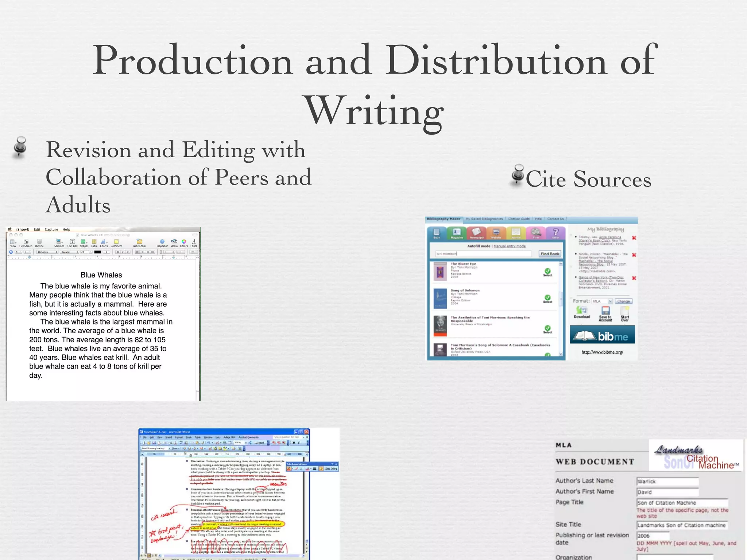747x560 pixels.
Task: Open the http://www.bibme.org/ link
Action: pos(602,352)
